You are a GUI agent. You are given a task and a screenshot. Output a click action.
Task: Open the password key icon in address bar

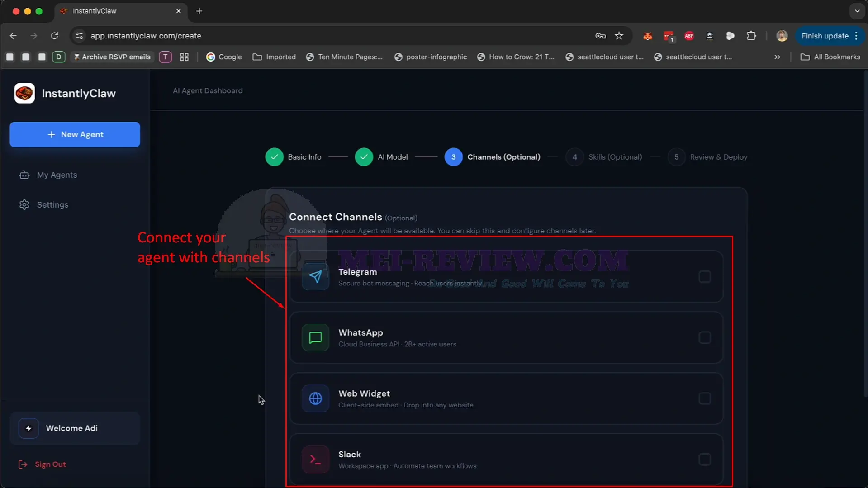coord(600,36)
